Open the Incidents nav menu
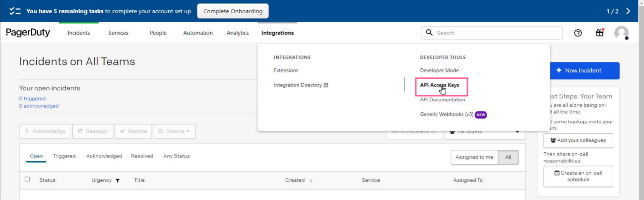The width and height of the screenshot is (644, 200). pyautogui.click(x=79, y=33)
